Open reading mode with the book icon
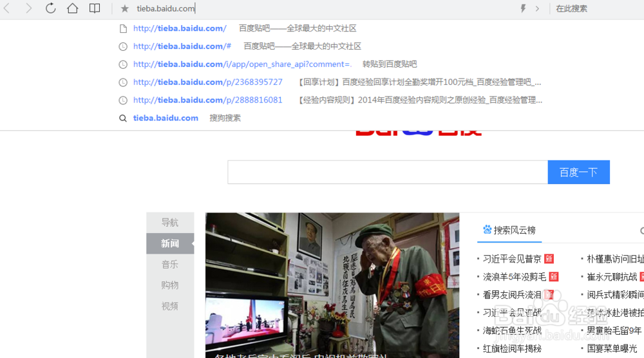 [x=95, y=8]
